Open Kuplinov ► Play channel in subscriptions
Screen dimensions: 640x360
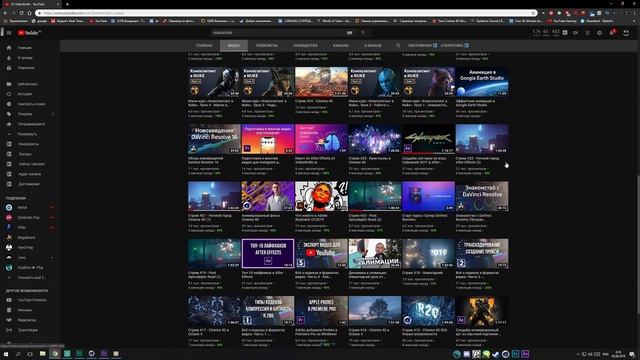coord(30,268)
